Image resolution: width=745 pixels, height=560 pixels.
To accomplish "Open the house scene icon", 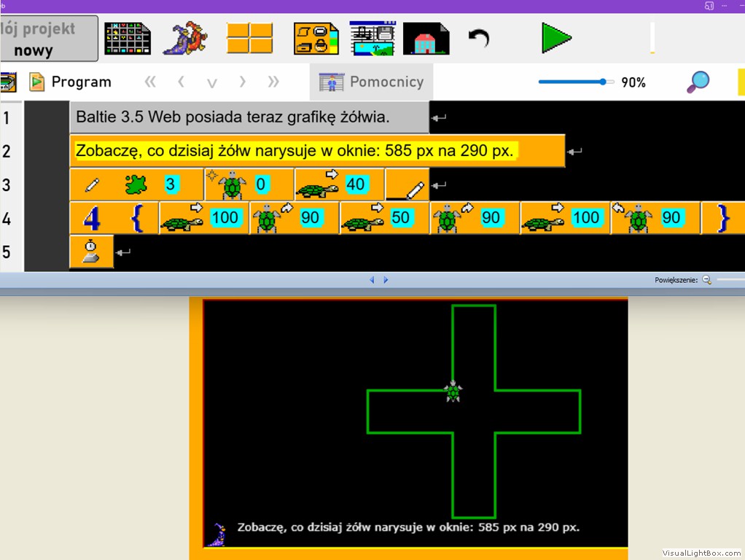I will point(426,39).
